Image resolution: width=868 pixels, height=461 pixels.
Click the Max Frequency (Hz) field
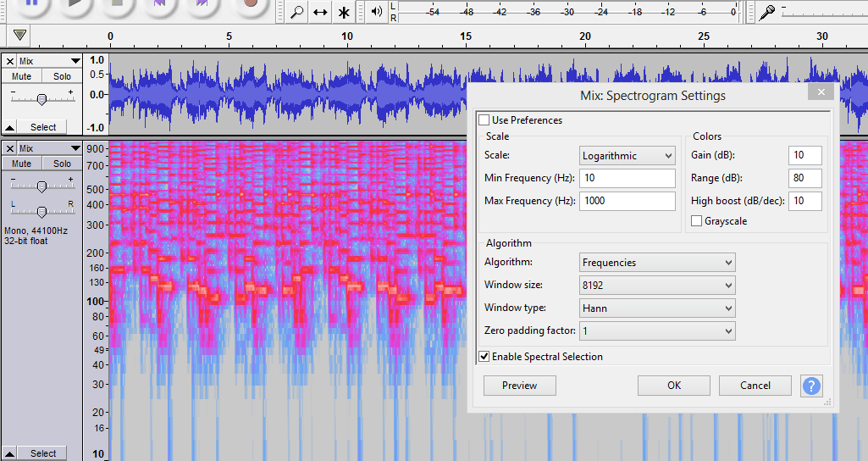tap(628, 201)
